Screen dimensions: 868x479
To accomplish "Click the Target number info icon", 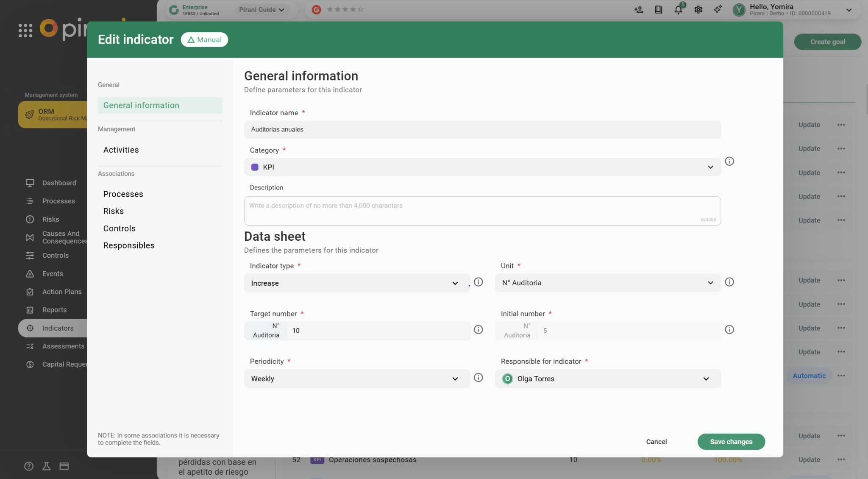I will [478, 329].
